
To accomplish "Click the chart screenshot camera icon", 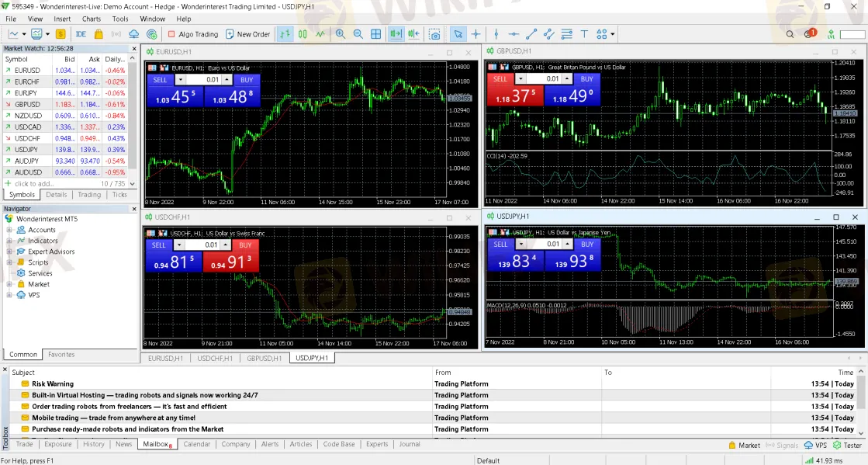I will pyautogui.click(x=434, y=34).
